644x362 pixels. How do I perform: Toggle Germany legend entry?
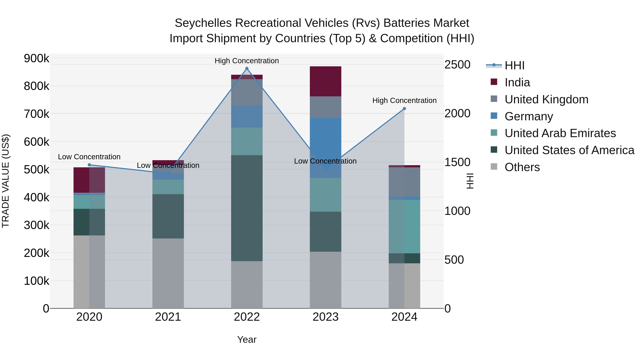click(522, 116)
